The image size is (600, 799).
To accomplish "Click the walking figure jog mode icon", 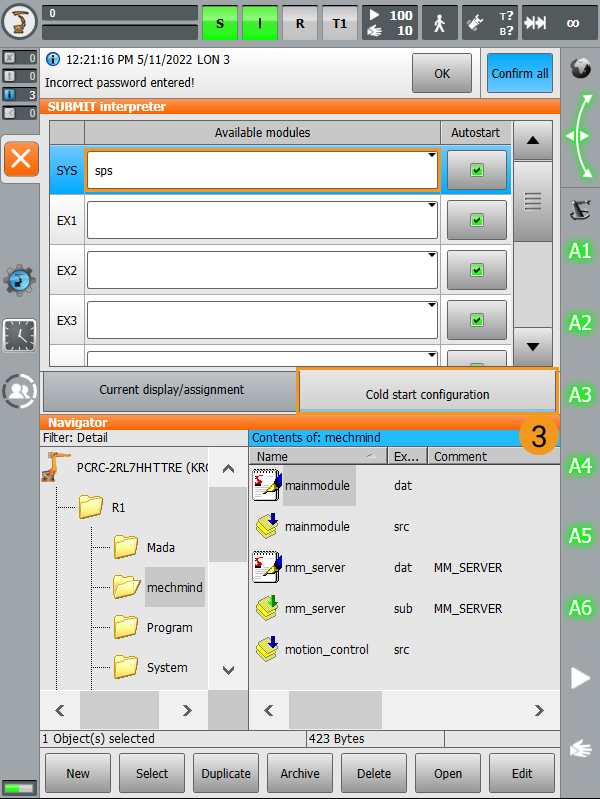I will (x=440, y=22).
